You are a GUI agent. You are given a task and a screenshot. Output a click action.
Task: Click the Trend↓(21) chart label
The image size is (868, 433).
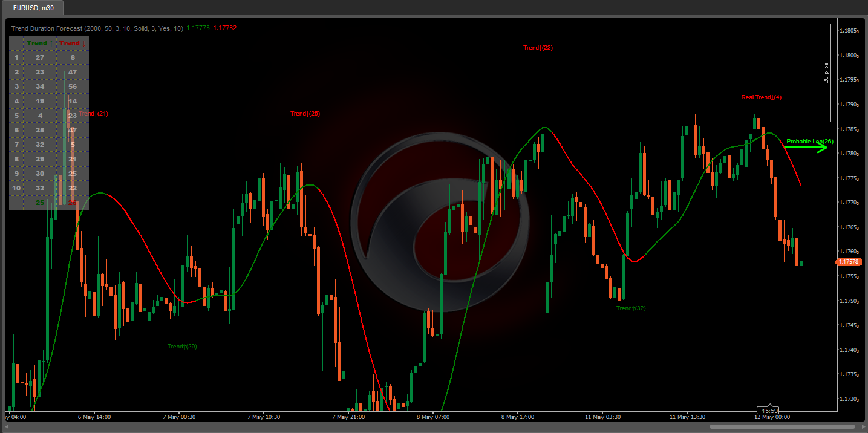point(94,114)
